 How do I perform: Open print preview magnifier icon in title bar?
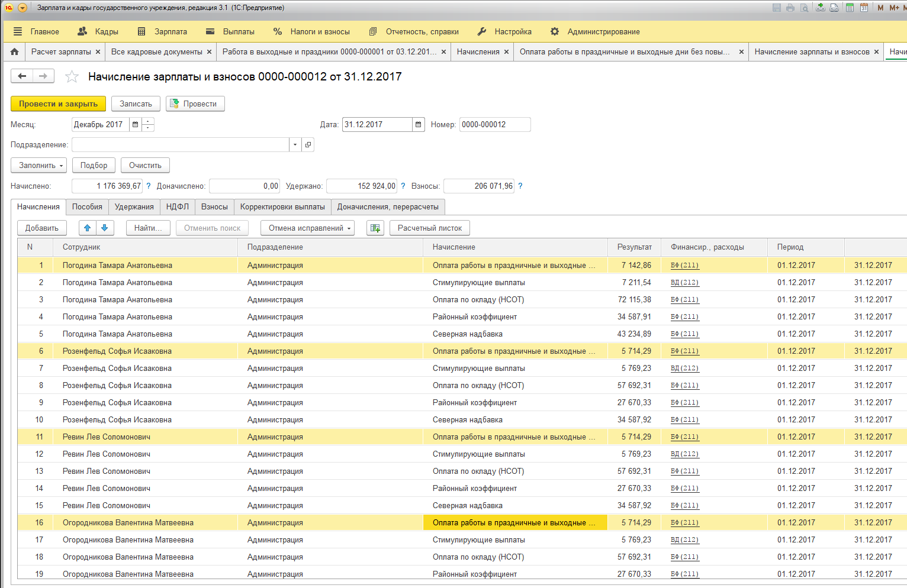pos(804,8)
